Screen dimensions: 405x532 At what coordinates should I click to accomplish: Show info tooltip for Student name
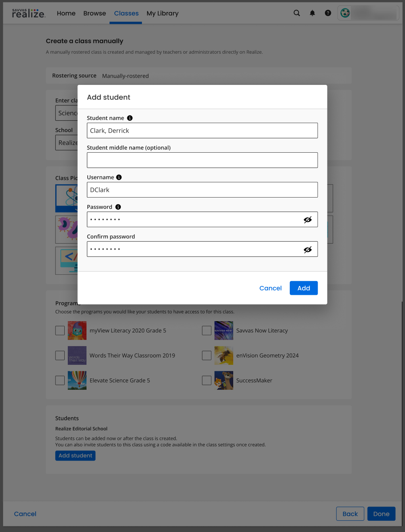pyautogui.click(x=130, y=118)
